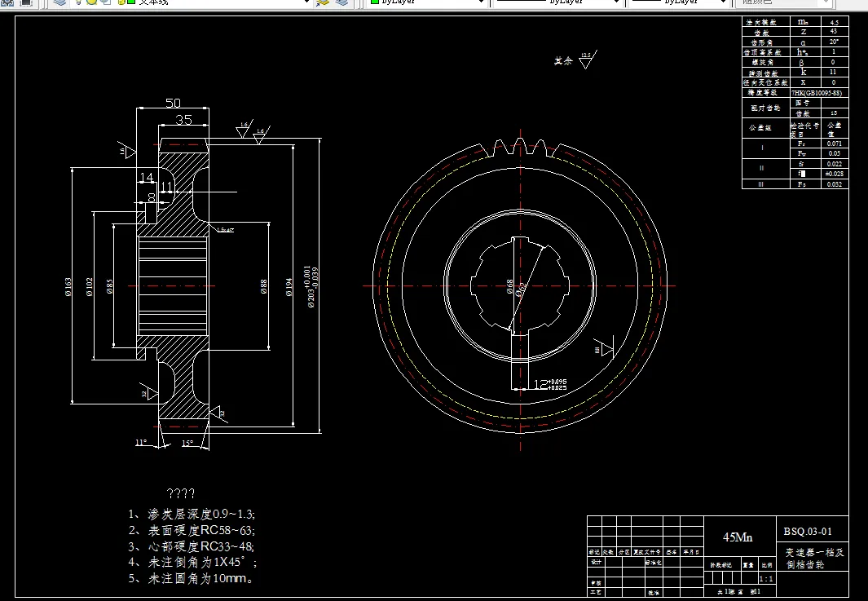Select the 45Mn material text in title block
Image resolution: width=868 pixels, height=601 pixels.
coord(738,537)
